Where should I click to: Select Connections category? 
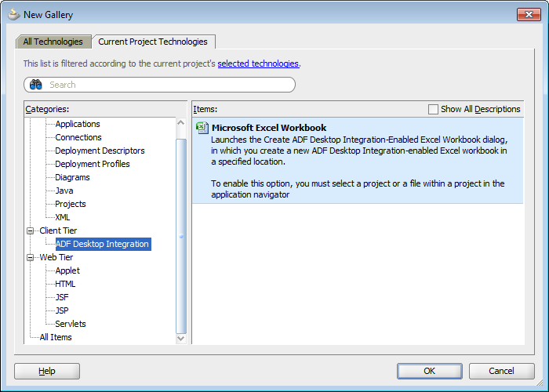[x=78, y=137]
